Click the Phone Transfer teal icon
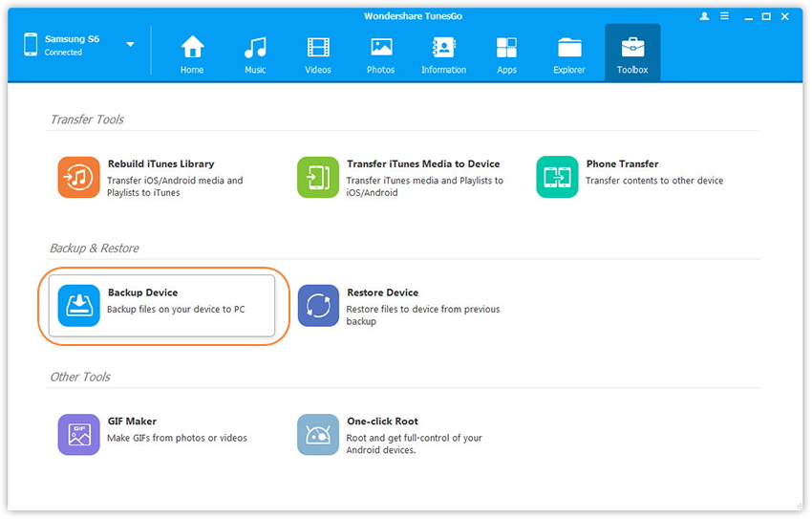 point(557,177)
